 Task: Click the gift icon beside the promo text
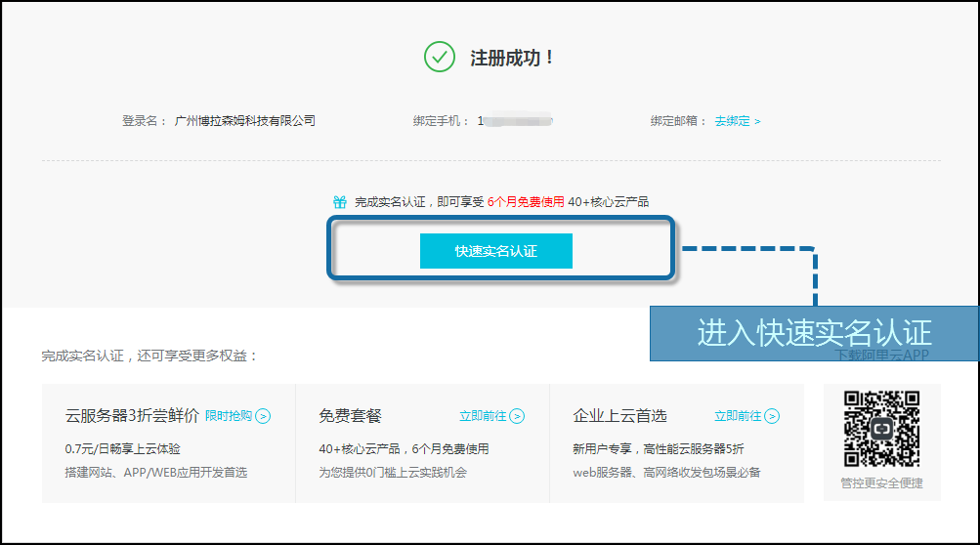point(340,202)
